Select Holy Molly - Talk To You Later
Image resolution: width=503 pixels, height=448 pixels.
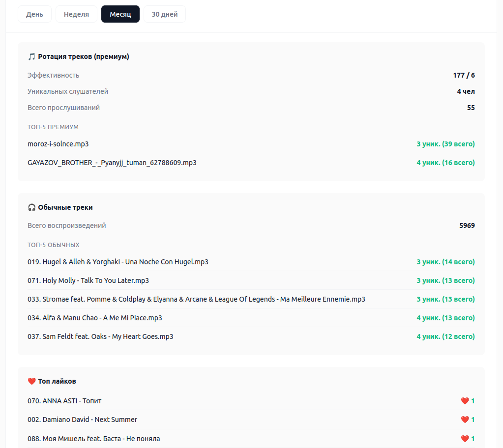(89, 280)
